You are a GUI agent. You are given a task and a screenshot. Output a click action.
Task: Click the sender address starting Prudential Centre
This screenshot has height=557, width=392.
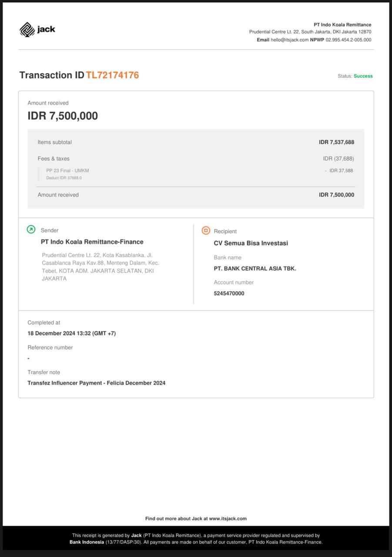(x=100, y=267)
